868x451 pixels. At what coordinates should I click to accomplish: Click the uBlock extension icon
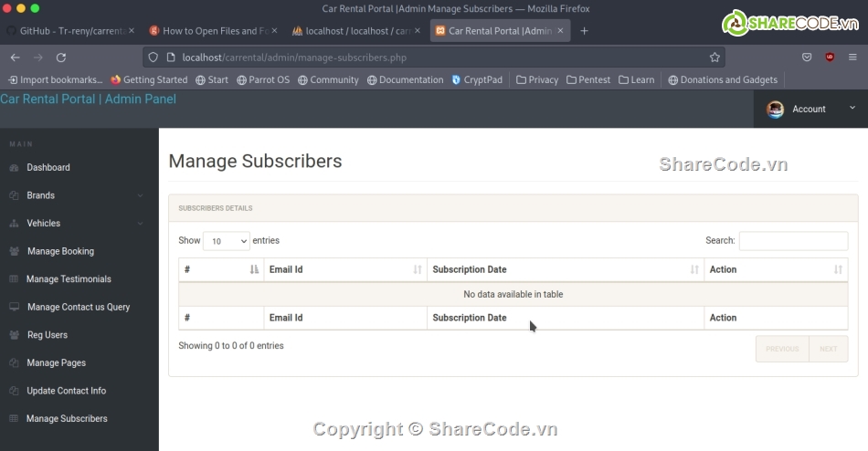click(x=830, y=57)
